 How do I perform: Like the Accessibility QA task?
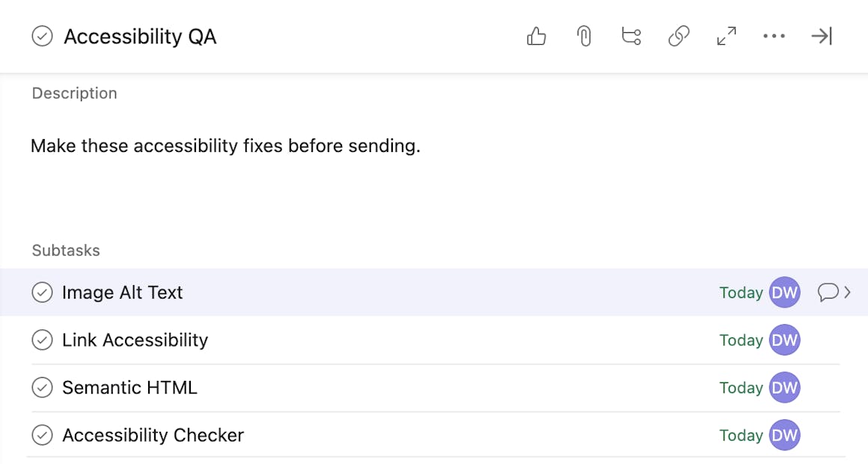[x=536, y=36]
